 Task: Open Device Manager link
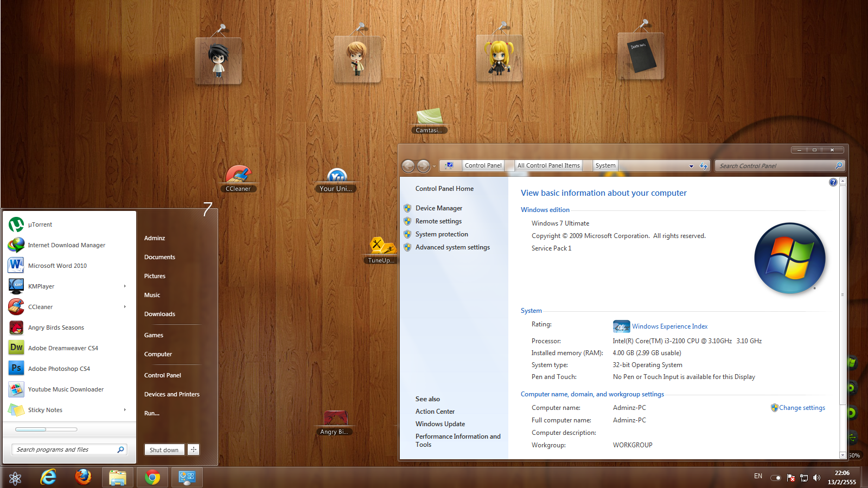(439, 208)
